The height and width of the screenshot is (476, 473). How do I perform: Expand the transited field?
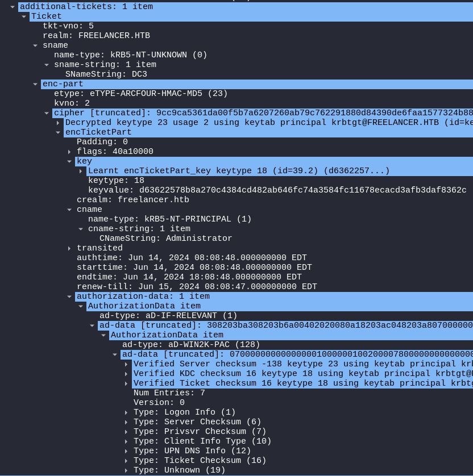pyautogui.click(x=69, y=248)
